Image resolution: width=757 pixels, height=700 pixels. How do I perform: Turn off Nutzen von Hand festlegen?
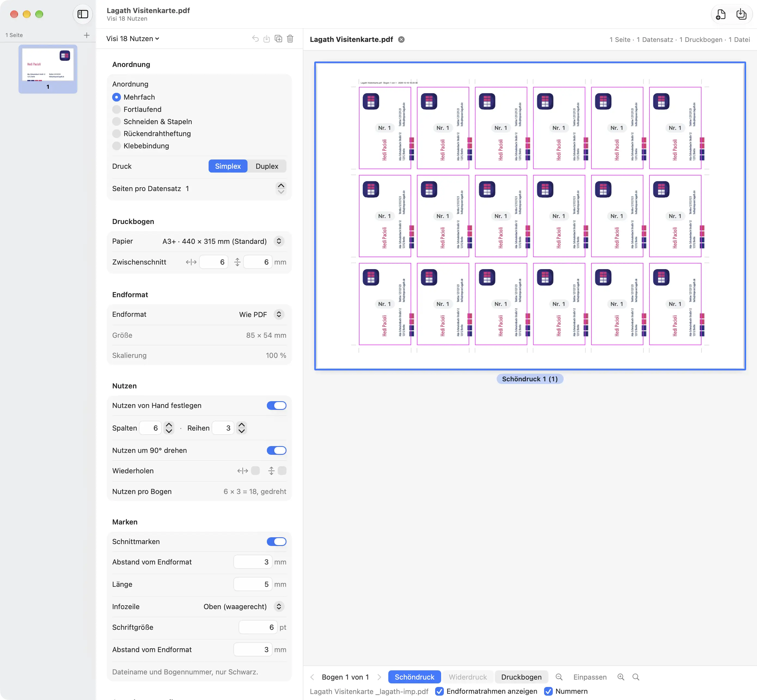pyautogui.click(x=277, y=406)
